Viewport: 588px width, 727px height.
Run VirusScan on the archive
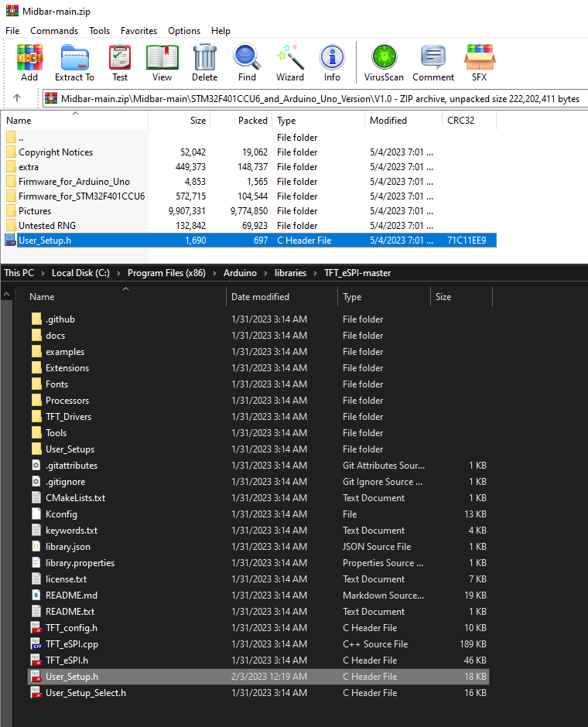384,57
